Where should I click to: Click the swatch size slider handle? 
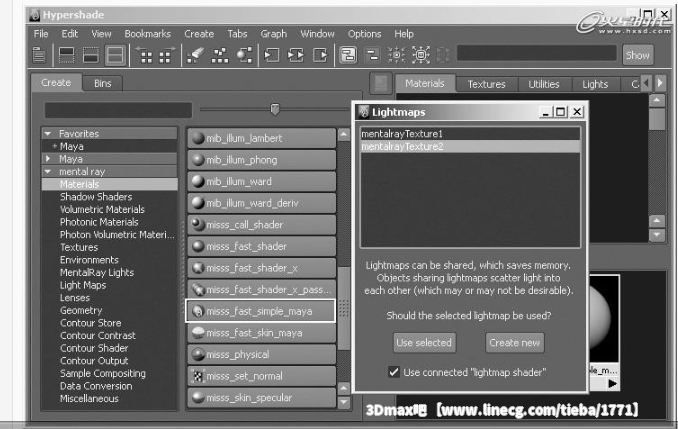(275, 109)
